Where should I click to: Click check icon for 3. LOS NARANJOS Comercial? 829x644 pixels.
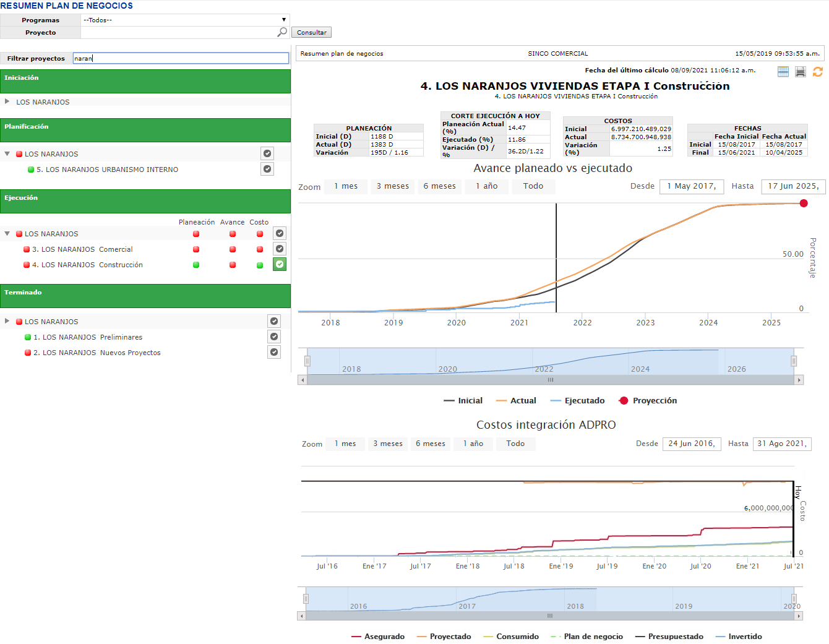pyautogui.click(x=280, y=249)
